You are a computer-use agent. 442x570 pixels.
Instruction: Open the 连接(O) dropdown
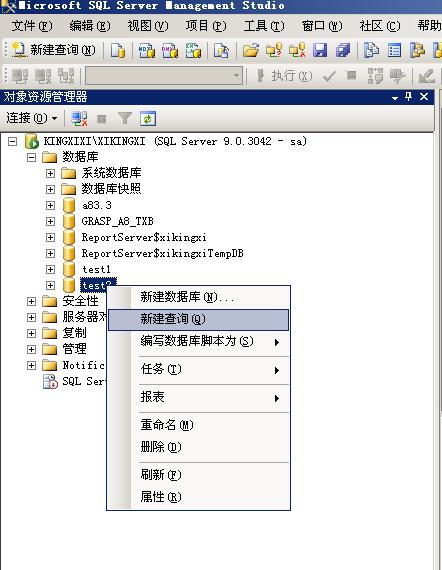coord(32,118)
